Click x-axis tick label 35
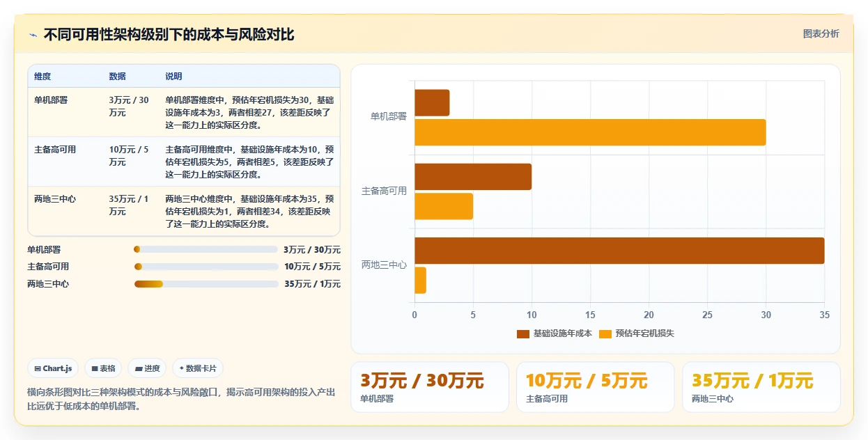This screenshot has width=868, height=440. click(x=824, y=315)
